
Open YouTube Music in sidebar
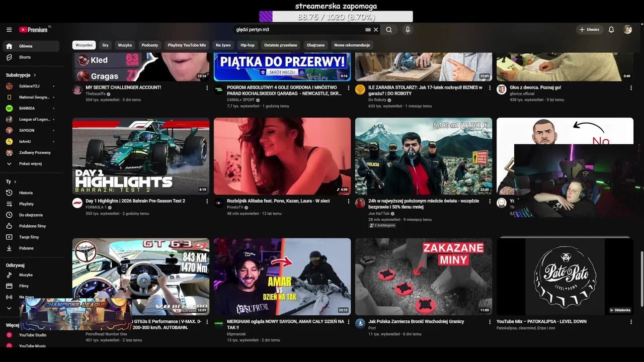point(32,346)
